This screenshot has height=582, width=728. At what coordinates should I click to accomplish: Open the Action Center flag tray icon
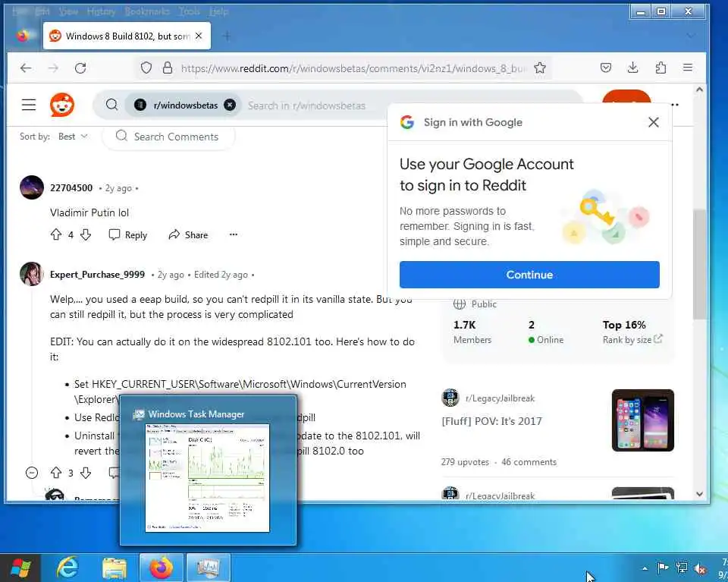(663, 568)
